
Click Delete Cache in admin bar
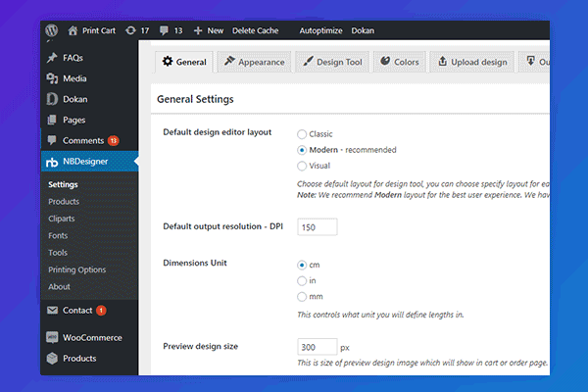point(256,30)
